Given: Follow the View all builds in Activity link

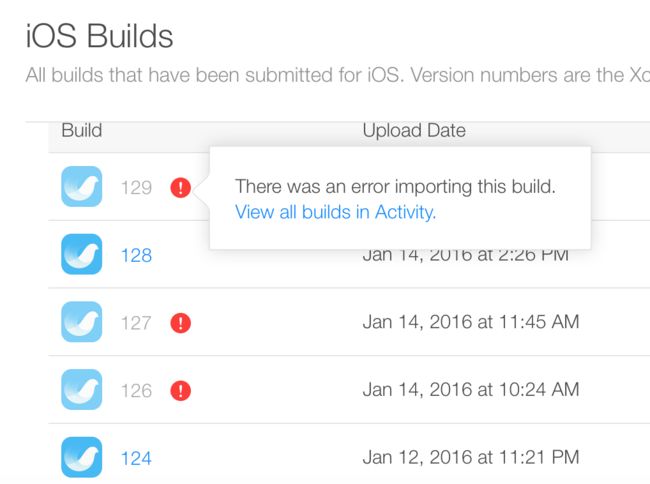Looking at the screenshot, I should [335, 212].
